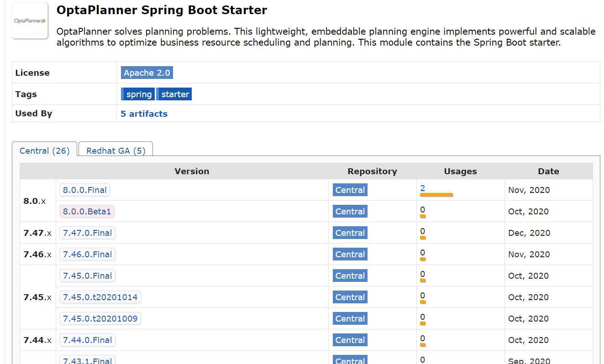This screenshot has height=364, width=604.
Task: Open the Apache 2.0 license tag
Action: pos(147,73)
